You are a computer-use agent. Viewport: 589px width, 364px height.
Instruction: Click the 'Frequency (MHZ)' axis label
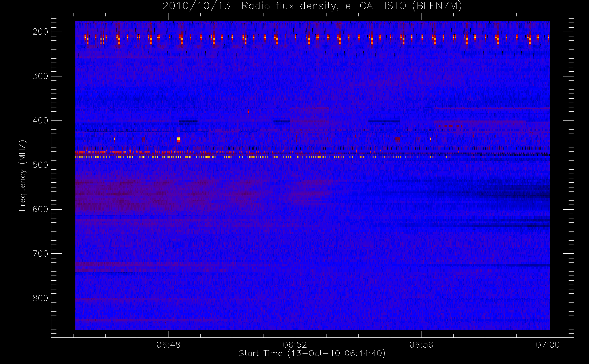23,175
